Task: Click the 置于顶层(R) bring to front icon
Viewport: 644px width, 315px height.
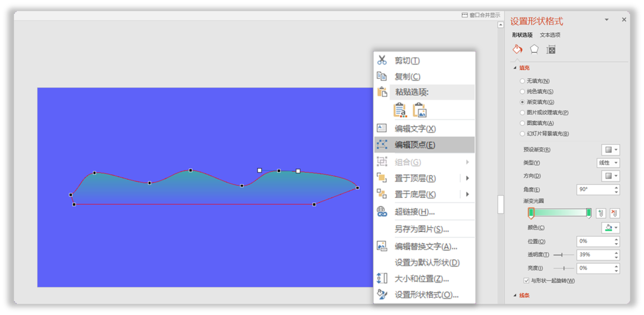Action: 382,178
